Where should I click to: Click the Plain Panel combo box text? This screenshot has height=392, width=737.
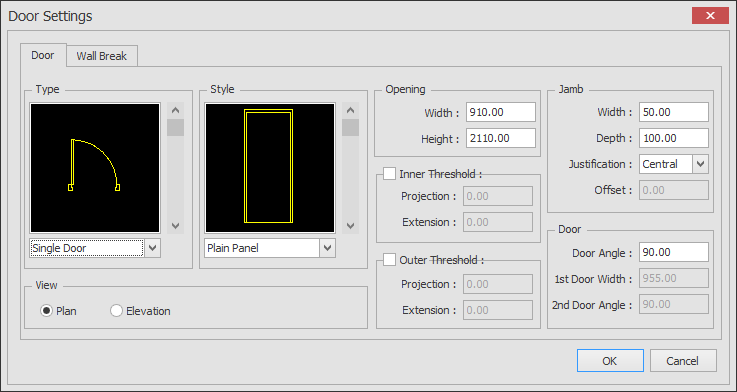(x=233, y=248)
